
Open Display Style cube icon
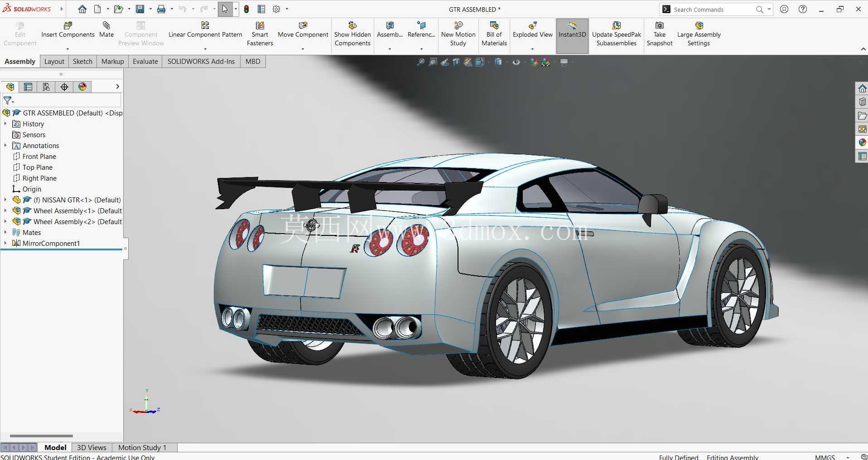click(x=498, y=62)
